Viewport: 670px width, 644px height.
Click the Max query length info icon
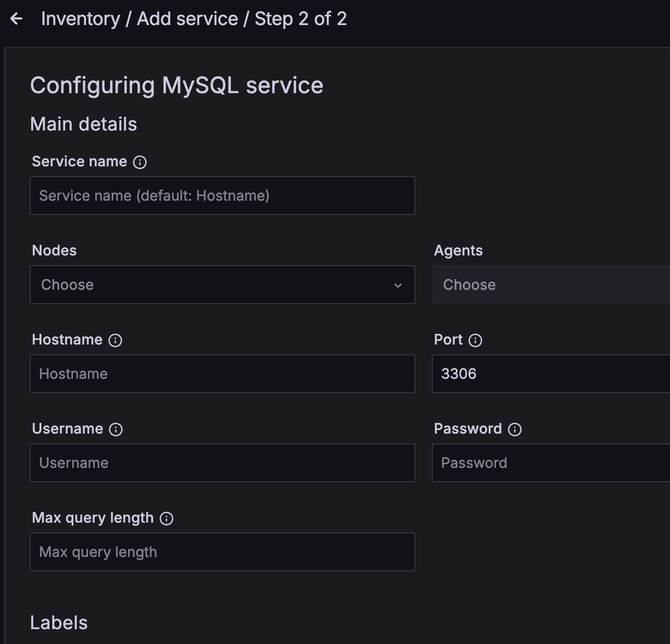(166, 519)
